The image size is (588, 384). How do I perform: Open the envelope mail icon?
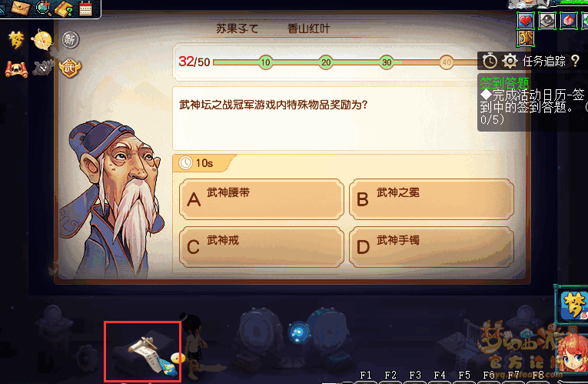point(21,8)
